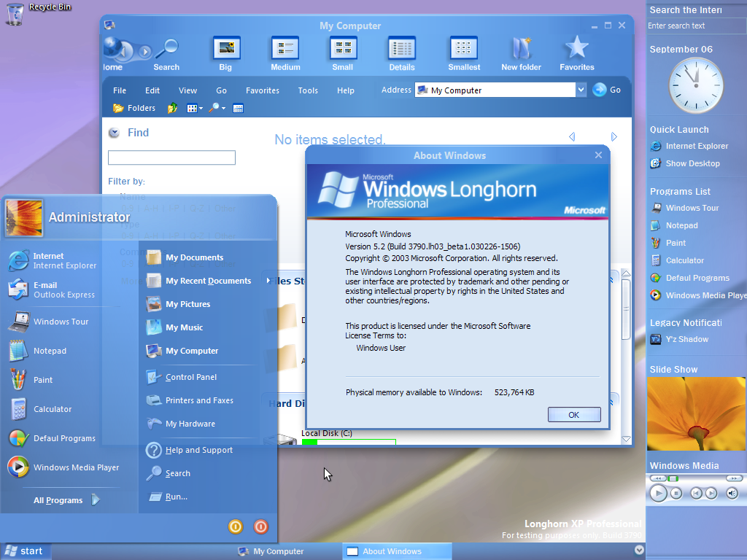Image resolution: width=747 pixels, height=560 pixels.
Task: Open the Recycle Bin desktop icon
Action: point(15,13)
